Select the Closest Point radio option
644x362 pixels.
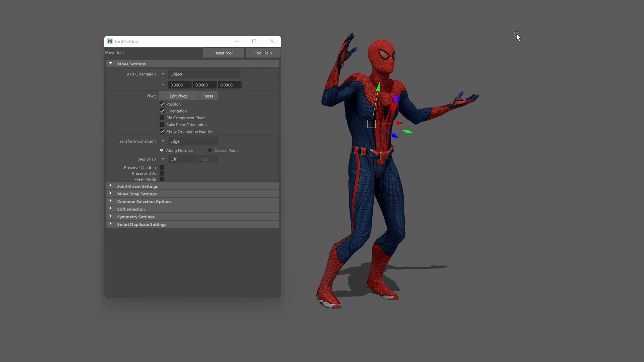click(x=210, y=150)
